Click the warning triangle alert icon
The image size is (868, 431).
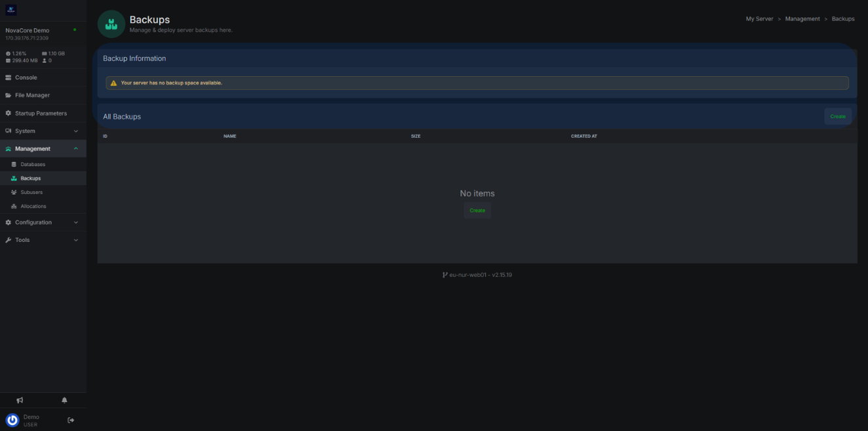(113, 83)
